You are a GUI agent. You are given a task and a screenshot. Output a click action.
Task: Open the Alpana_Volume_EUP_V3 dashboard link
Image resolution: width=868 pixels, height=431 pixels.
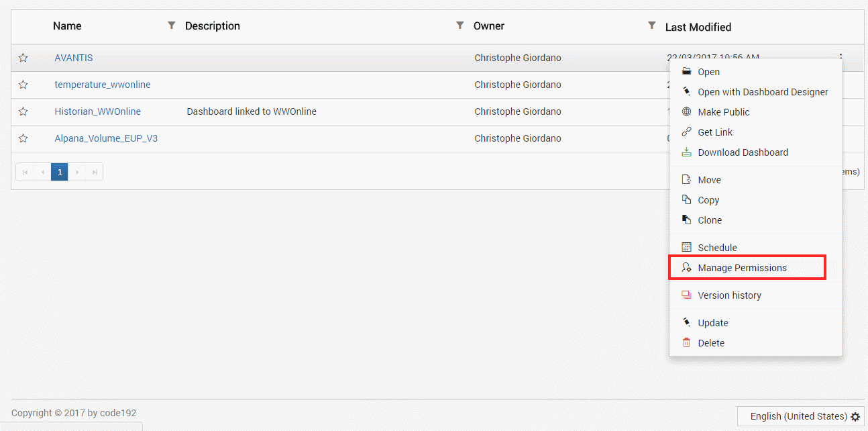click(106, 138)
